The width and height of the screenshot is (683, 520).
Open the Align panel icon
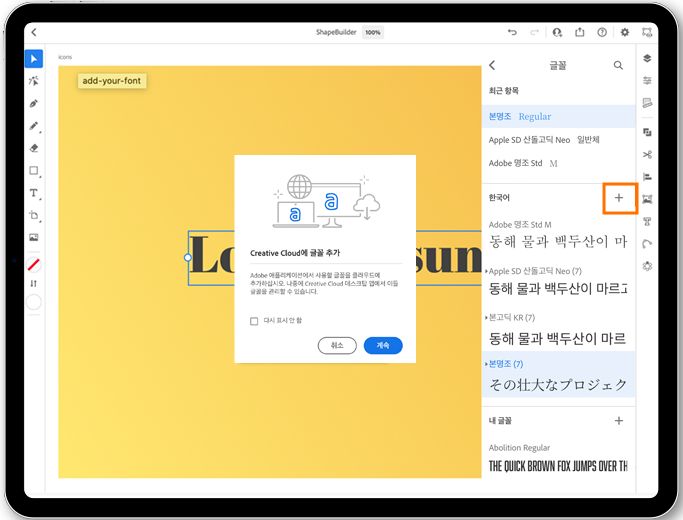click(x=647, y=177)
